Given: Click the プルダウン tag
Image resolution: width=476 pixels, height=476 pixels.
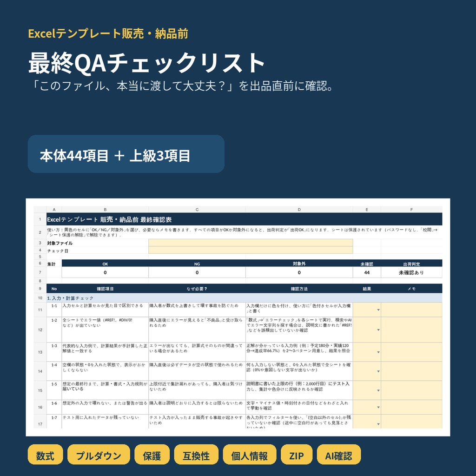Looking at the screenshot, I should pyautogui.click(x=99, y=455).
